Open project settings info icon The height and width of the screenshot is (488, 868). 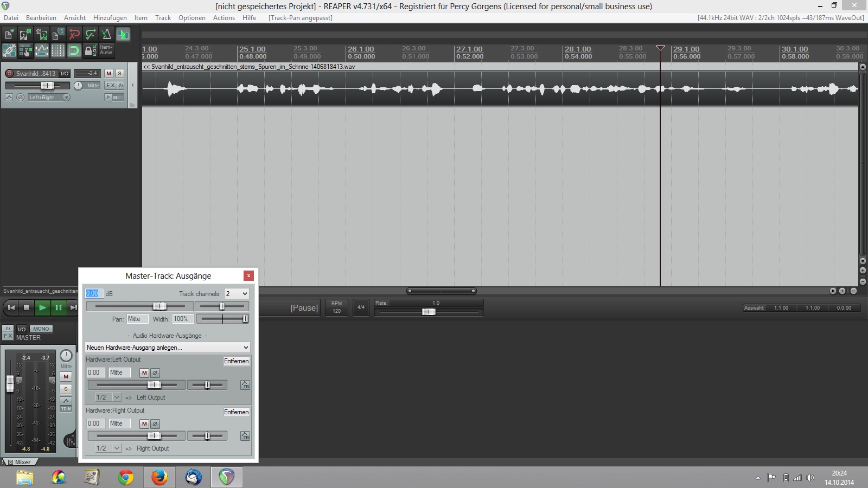pos(58,34)
